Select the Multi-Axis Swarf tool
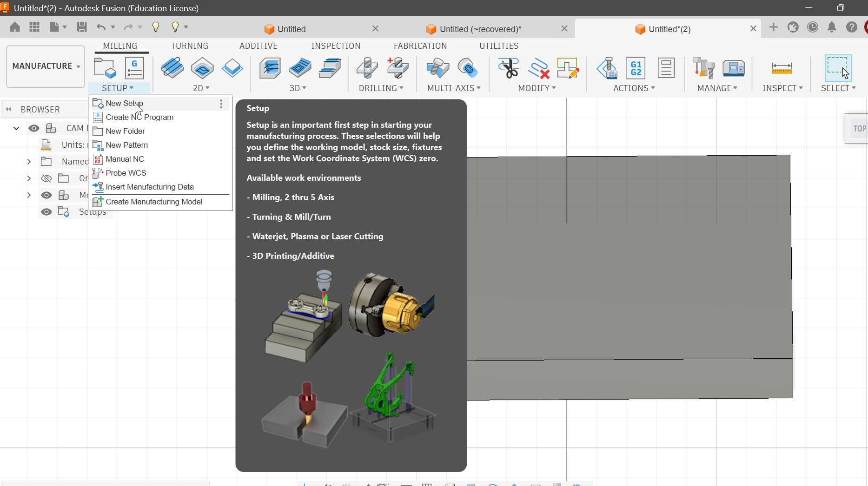The image size is (868, 486). 438,68
